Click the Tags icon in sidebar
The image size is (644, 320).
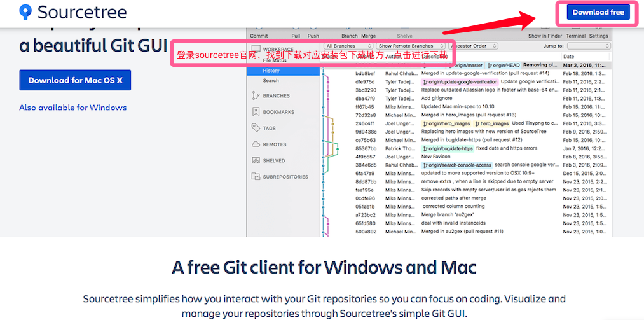[x=256, y=128]
